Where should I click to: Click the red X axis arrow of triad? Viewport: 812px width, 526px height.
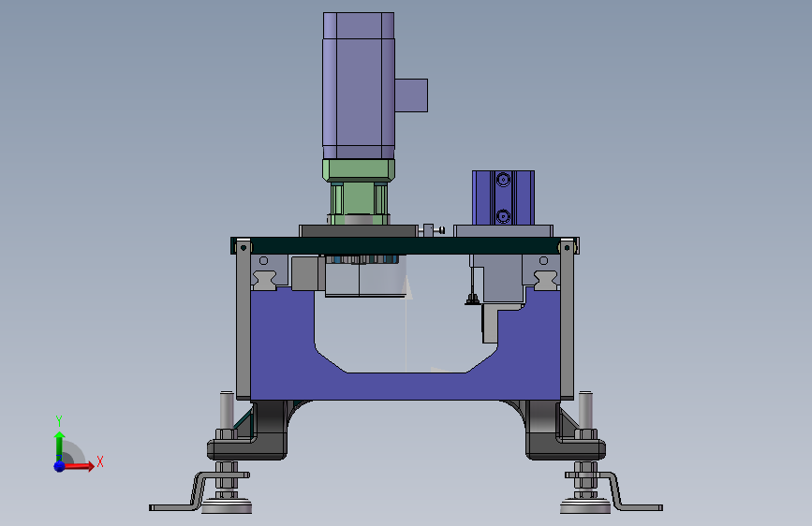[x=80, y=466]
